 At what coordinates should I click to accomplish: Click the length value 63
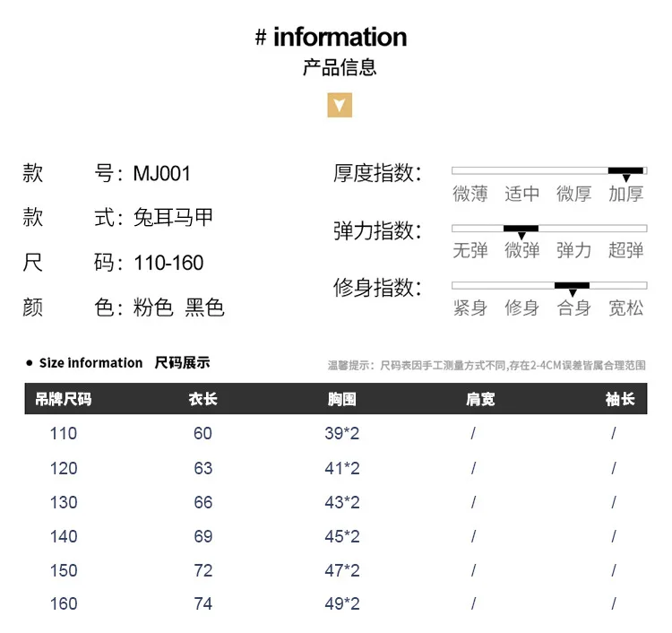pos(202,468)
